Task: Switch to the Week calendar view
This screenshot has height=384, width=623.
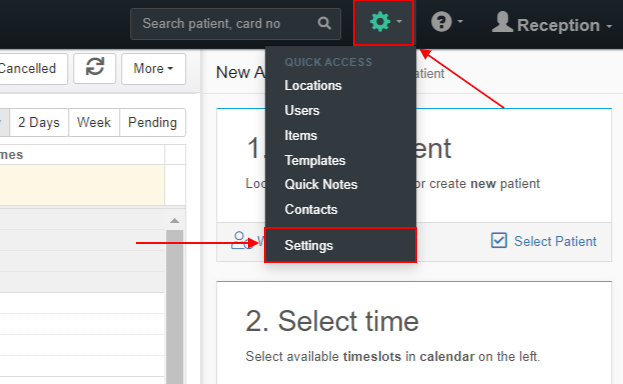Action: click(94, 122)
